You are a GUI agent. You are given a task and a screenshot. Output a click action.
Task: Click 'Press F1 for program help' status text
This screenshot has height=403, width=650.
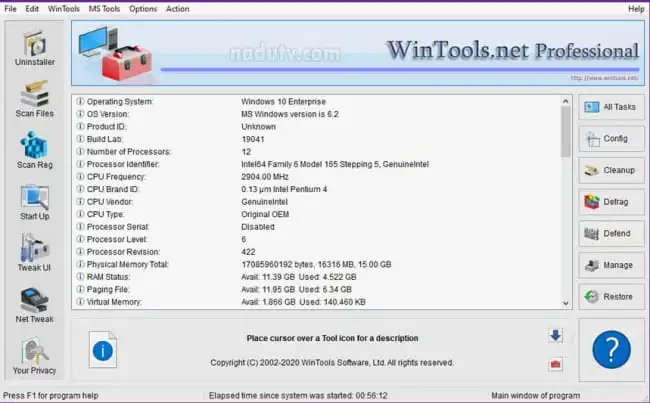[x=51, y=396]
